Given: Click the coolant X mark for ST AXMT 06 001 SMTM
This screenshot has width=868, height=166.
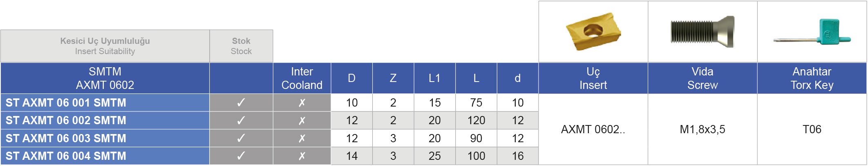Looking at the screenshot, I should point(302,102).
